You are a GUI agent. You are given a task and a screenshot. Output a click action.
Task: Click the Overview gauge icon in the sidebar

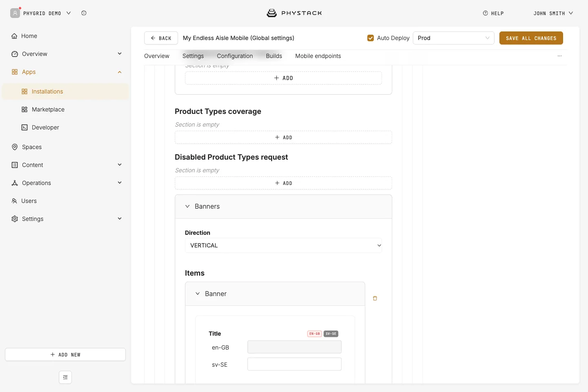(15, 54)
